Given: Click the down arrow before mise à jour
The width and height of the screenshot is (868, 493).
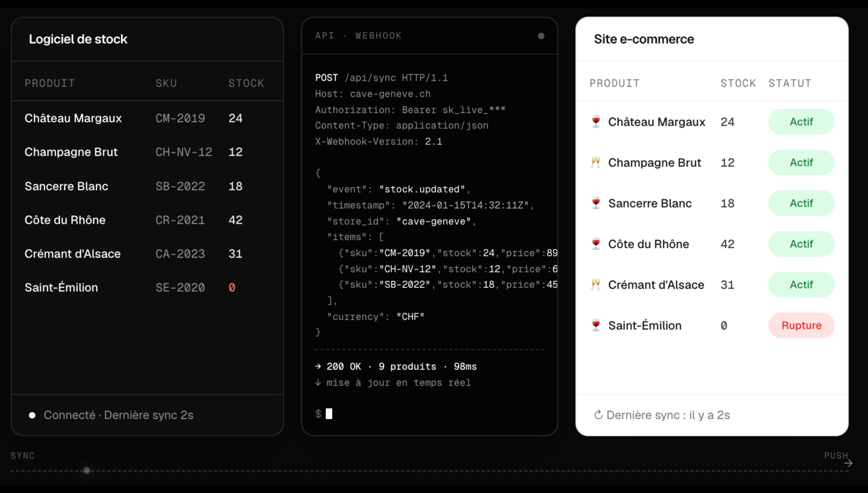Looking at the screenshot, I should point(318,382).
